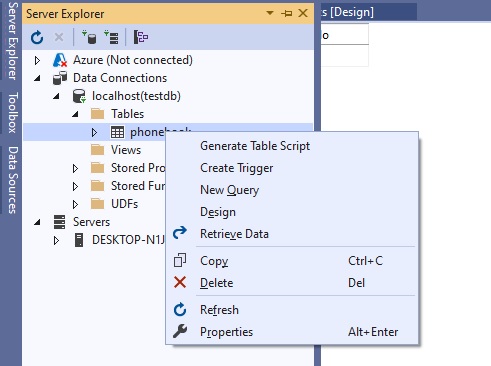The height and width of the screenshot is (366, 491).
Task: Expand the Azure (Not connected) node
Action: pyautogui.click(x=37, y=60)
